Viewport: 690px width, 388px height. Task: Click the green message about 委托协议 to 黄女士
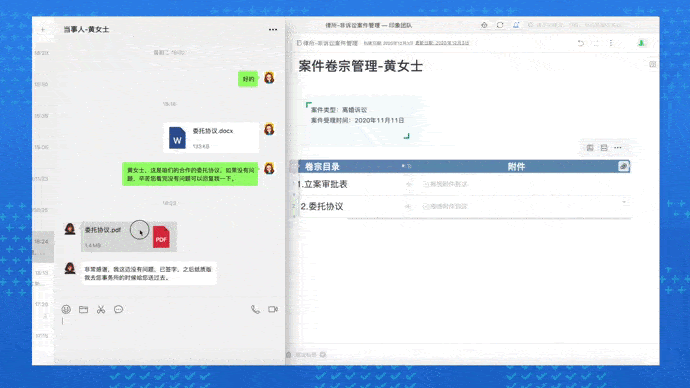tap(190, 174)
